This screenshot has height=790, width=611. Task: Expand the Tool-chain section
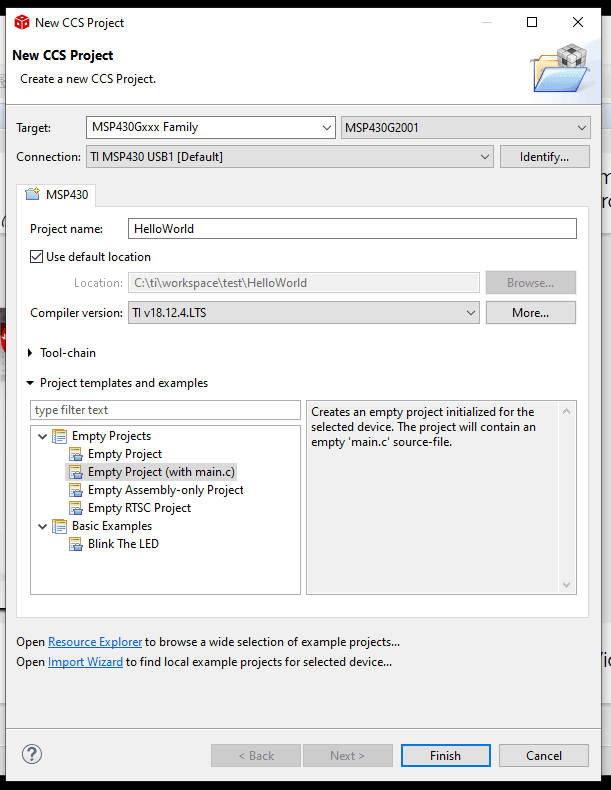pyautogui.click(x=31, y=353)
